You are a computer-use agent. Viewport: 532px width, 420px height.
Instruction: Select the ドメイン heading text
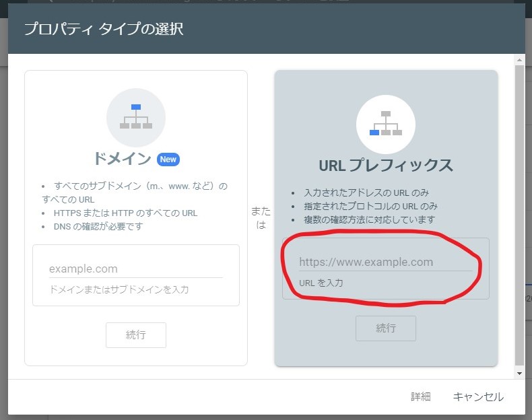[123, 159]
